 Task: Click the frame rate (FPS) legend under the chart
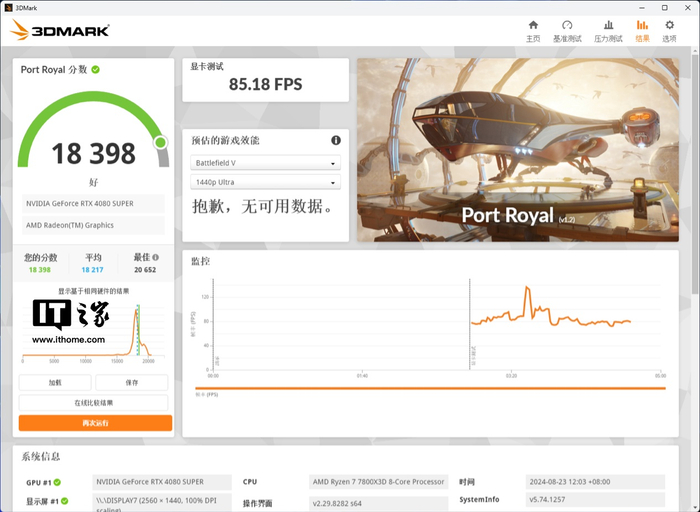[207, 395]
